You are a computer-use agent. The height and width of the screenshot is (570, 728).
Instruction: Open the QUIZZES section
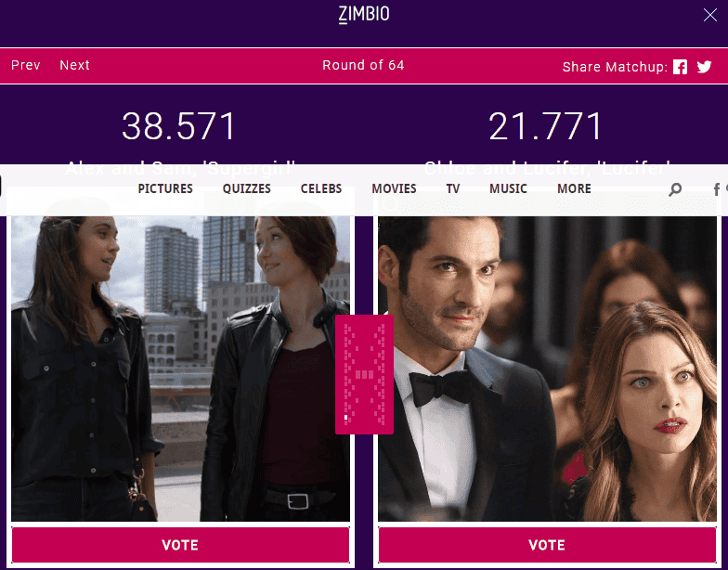click(247, 188)
